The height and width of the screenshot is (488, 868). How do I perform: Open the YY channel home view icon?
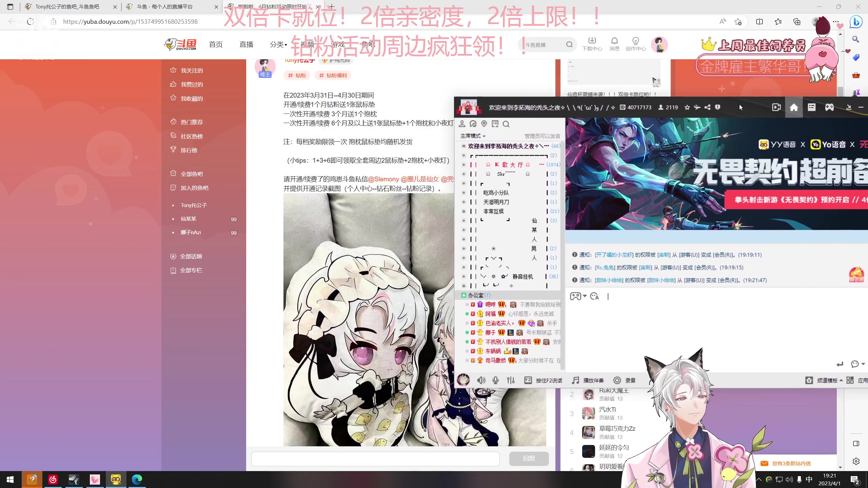[x=794, y=107]
